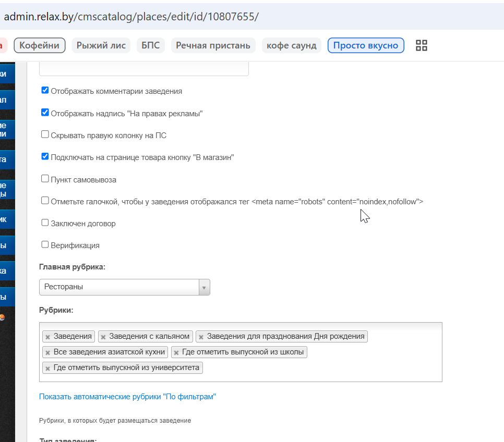
Task: Remove 'Где отметить выпускной из школы' tag
Action: (x=176, y=353)
